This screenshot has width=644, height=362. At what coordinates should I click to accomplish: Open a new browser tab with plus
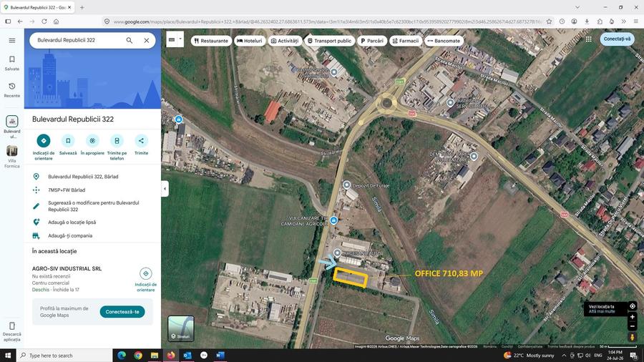coord(82,7)
